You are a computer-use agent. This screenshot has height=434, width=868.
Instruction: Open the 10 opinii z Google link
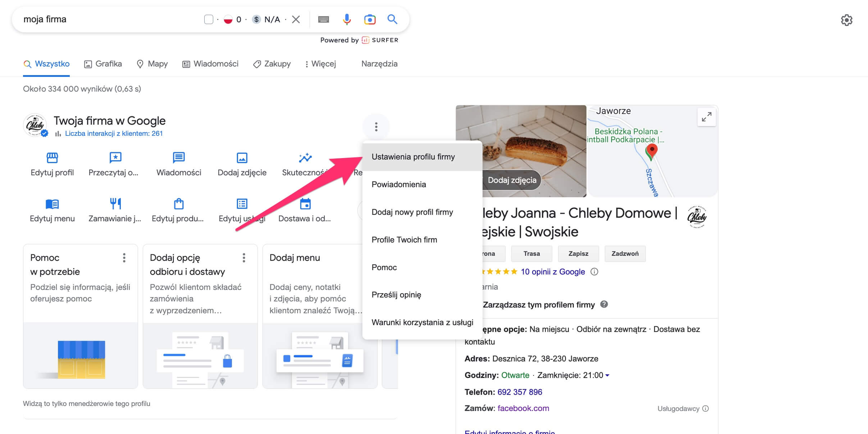[x=553, y=272]
